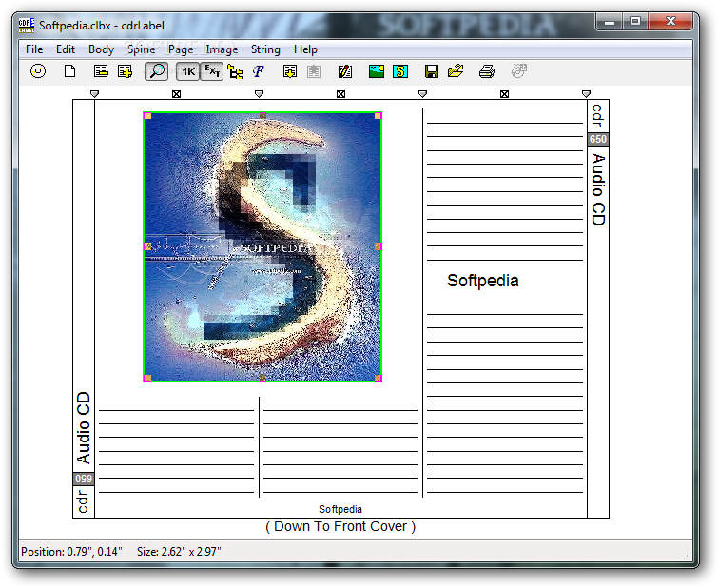Click the Position readout in status bar
Viewport: 719px width, 588px height.
(x=71, y=551)
